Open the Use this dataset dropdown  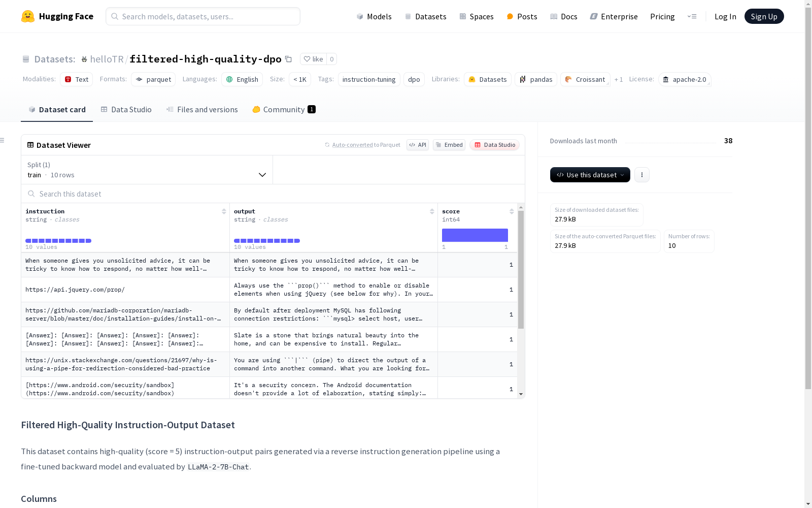point(590,175)
